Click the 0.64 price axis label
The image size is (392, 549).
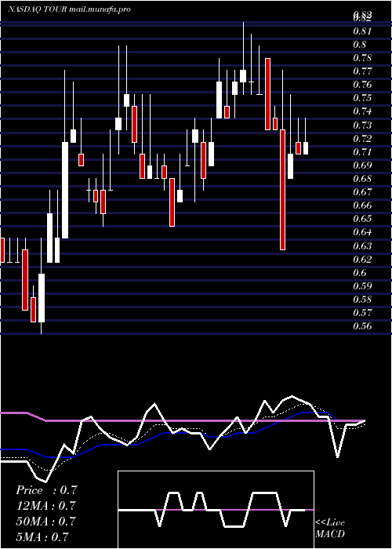361,232
